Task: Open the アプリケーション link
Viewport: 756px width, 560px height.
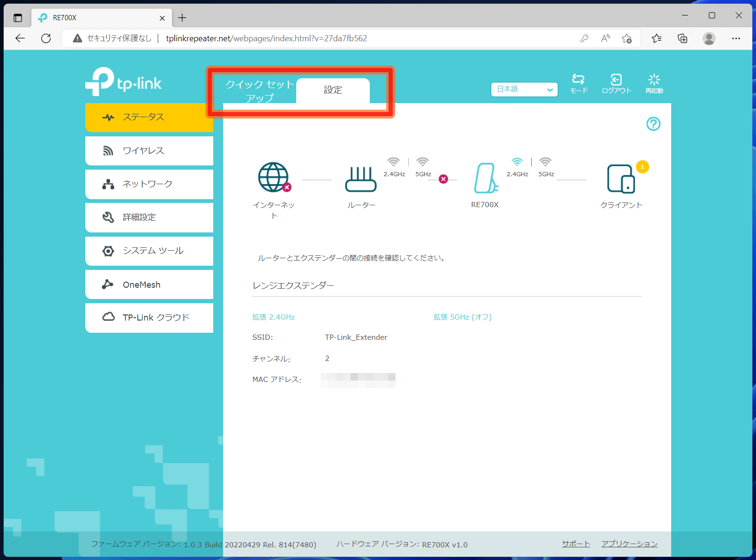Action: [629, 544]
